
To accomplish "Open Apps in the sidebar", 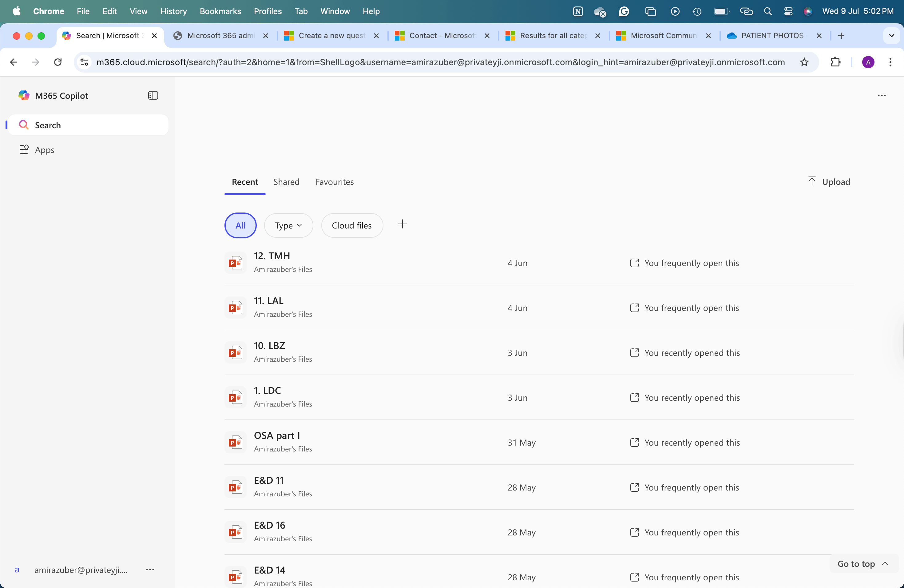I will 88,150.
